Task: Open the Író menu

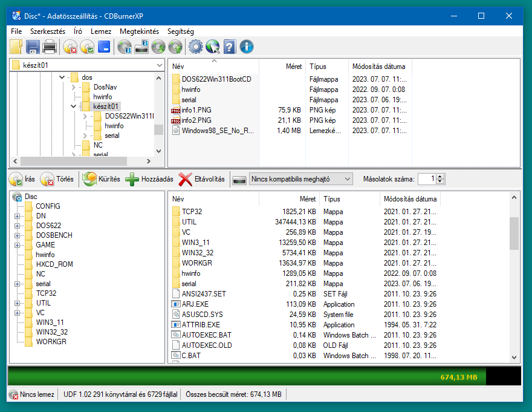Action: coord(78,31)
